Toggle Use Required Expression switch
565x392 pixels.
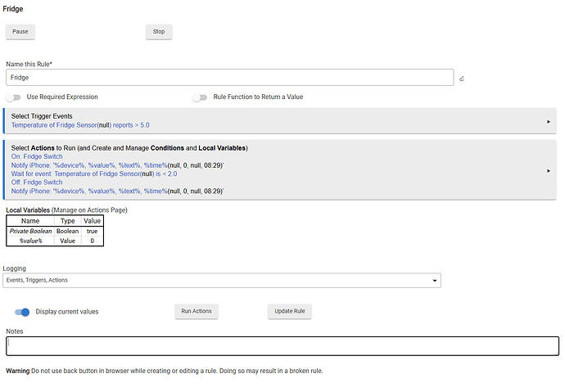point(12,97)
